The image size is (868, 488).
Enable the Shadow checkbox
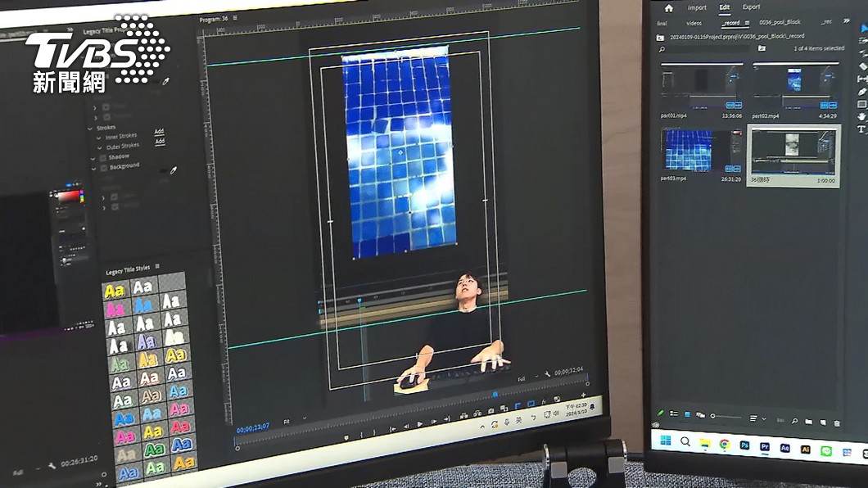pos(103,158)
